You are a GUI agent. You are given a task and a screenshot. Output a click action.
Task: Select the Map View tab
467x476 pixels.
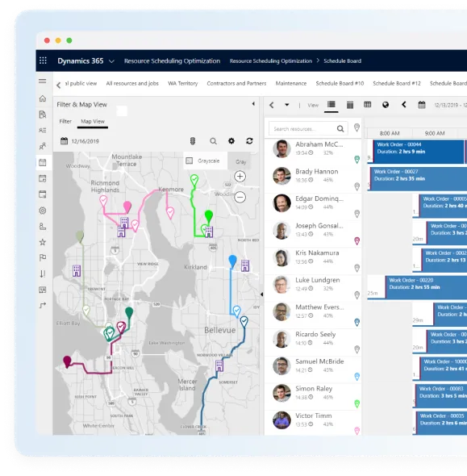click(93, 122)
